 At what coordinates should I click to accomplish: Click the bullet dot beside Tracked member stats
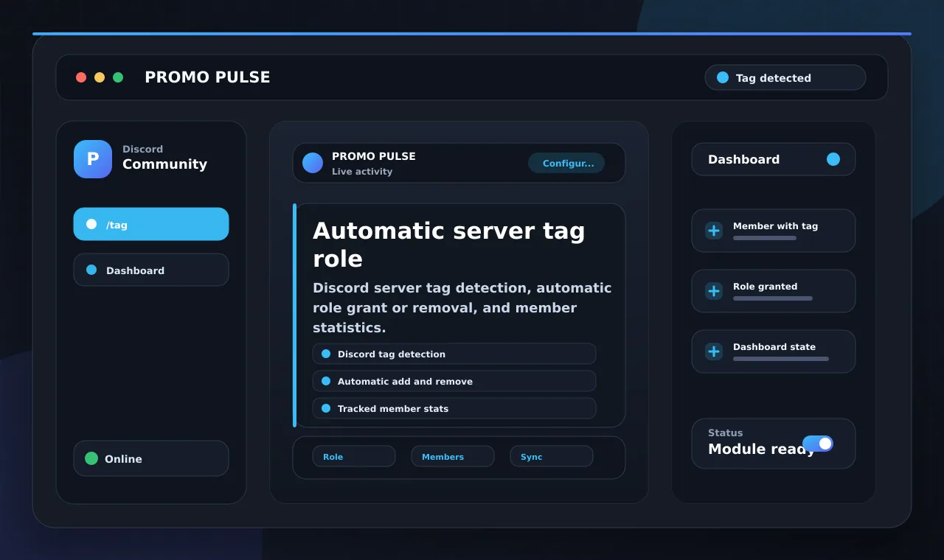326,408
